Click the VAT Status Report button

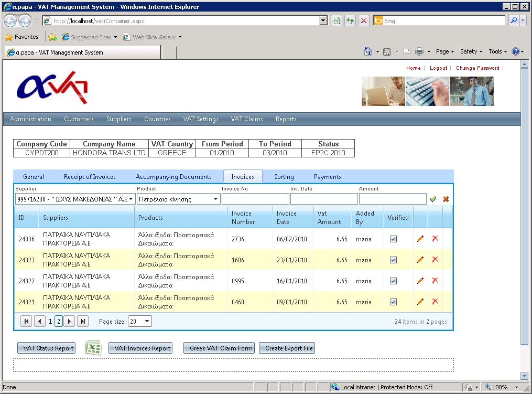pyautogui.click(x=47, y=348)
